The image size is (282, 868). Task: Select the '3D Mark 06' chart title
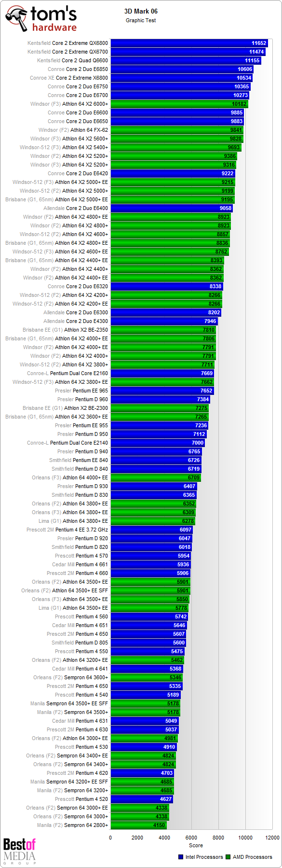point(141,11)
